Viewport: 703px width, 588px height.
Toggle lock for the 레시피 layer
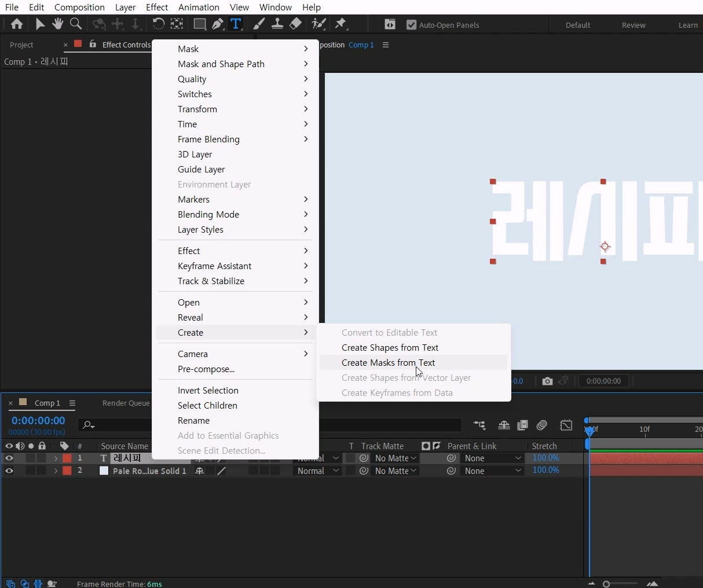[42, 458]
